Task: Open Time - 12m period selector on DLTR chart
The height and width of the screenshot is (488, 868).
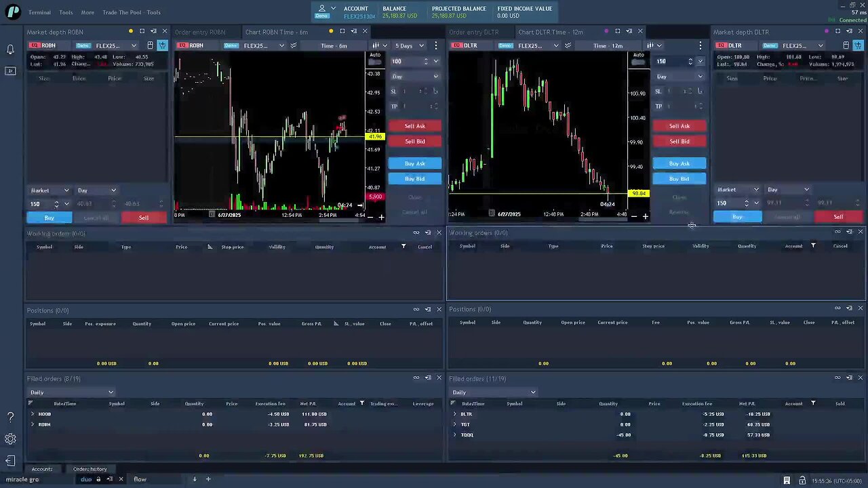Action: coord(608,45)
